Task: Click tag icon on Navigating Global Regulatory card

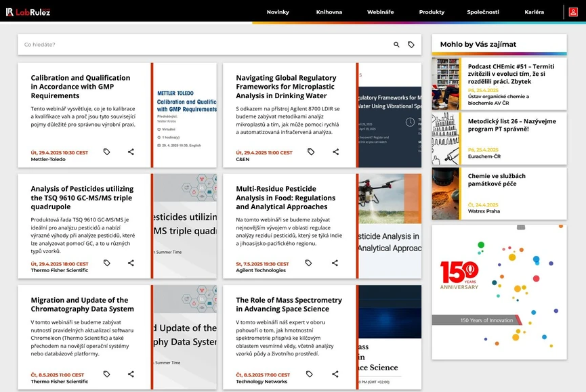Action: pos(311,152)
